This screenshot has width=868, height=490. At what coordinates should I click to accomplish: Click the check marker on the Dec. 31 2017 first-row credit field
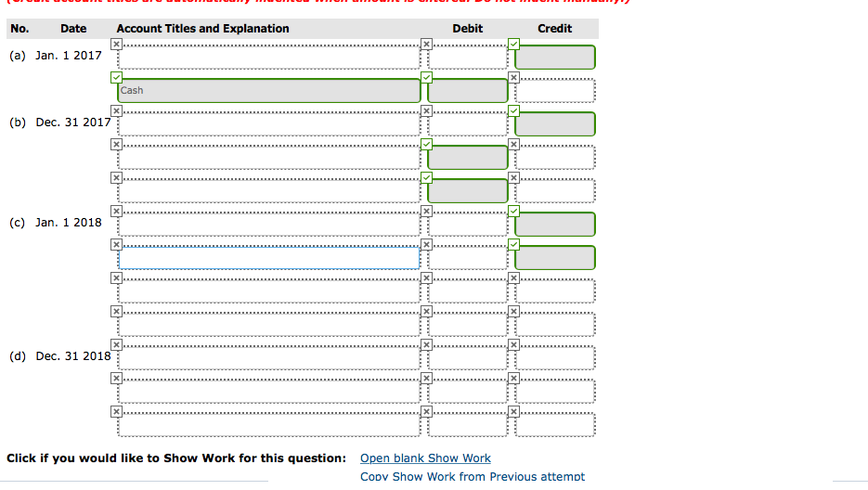[513, 111]
